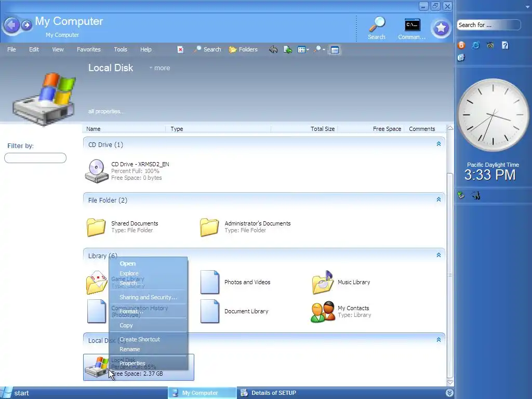
Task: Click the Forward arrow navigation button
Action: click(26, 25)
